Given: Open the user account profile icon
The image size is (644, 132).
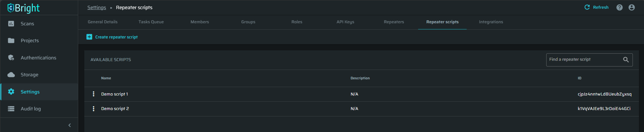Looking at the screenshot, I should click(x=632, y=7).
